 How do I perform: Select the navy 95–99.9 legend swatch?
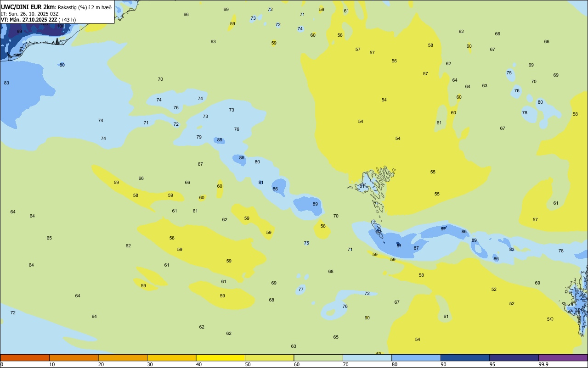514,357
